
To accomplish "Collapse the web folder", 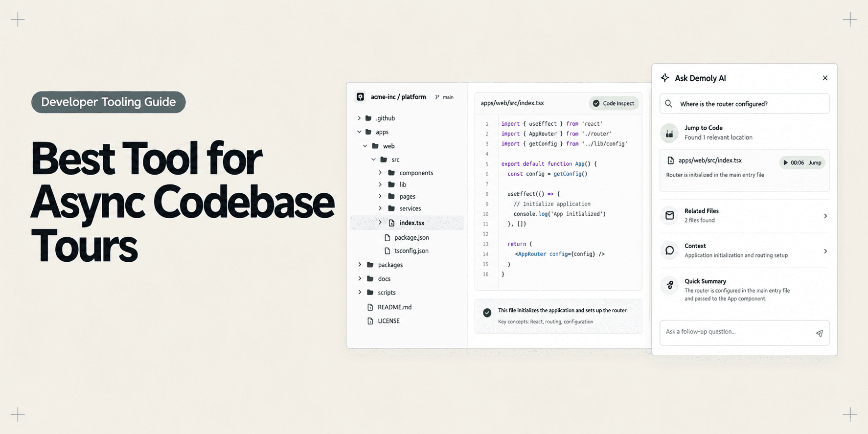I will 365,146.
